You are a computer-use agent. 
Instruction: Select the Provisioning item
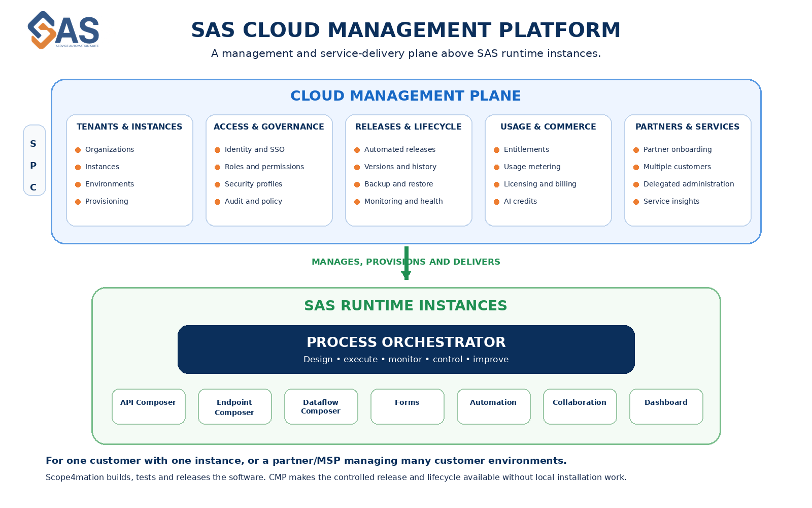101,201
